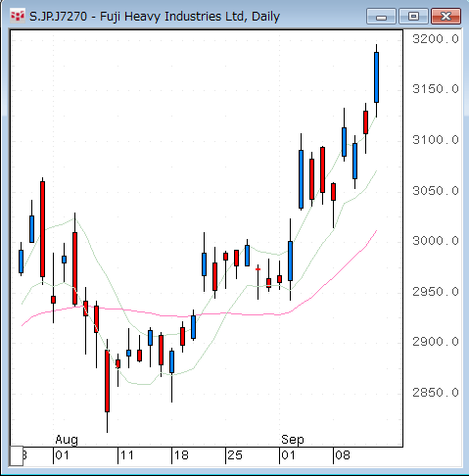
Task: Select the pink long-term moving average line
Action: tap(199, 314)
